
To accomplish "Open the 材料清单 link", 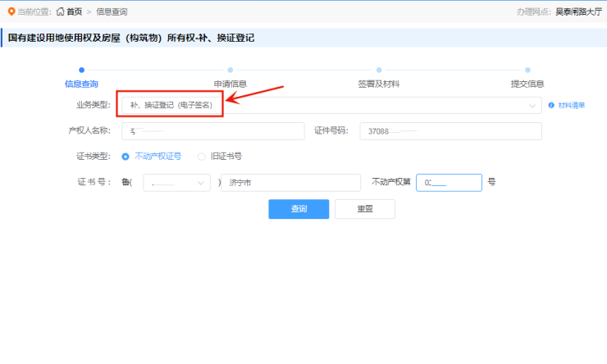I will 572,105.
